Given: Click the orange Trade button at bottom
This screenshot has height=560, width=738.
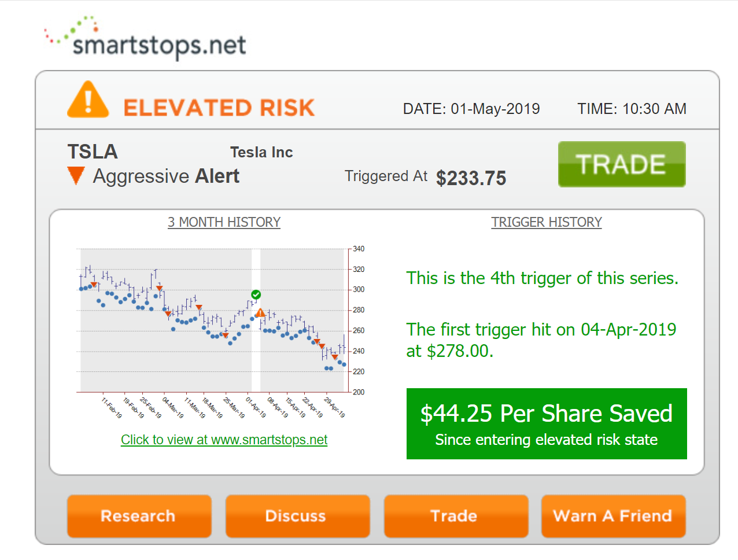Looking at the screenshot, I should 456,516.
